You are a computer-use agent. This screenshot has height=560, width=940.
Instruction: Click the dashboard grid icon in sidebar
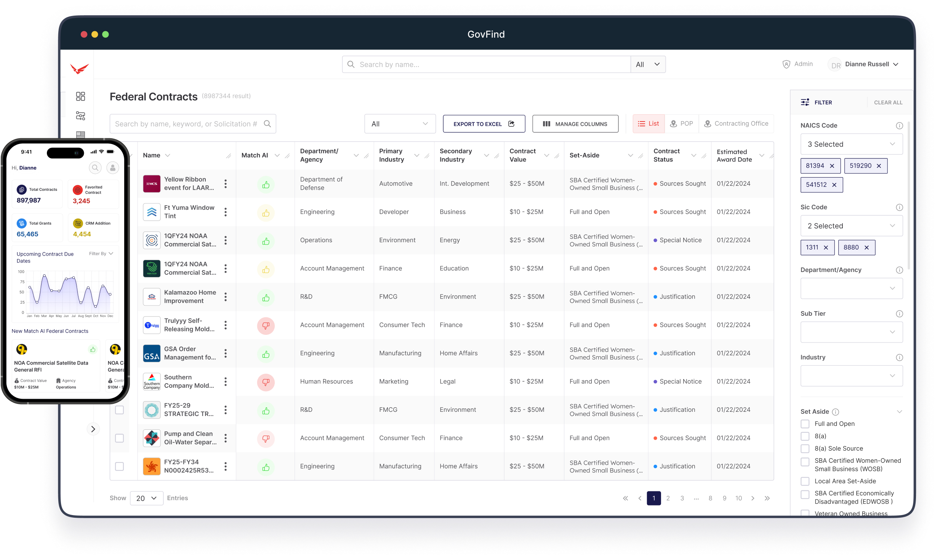[80, 96]
